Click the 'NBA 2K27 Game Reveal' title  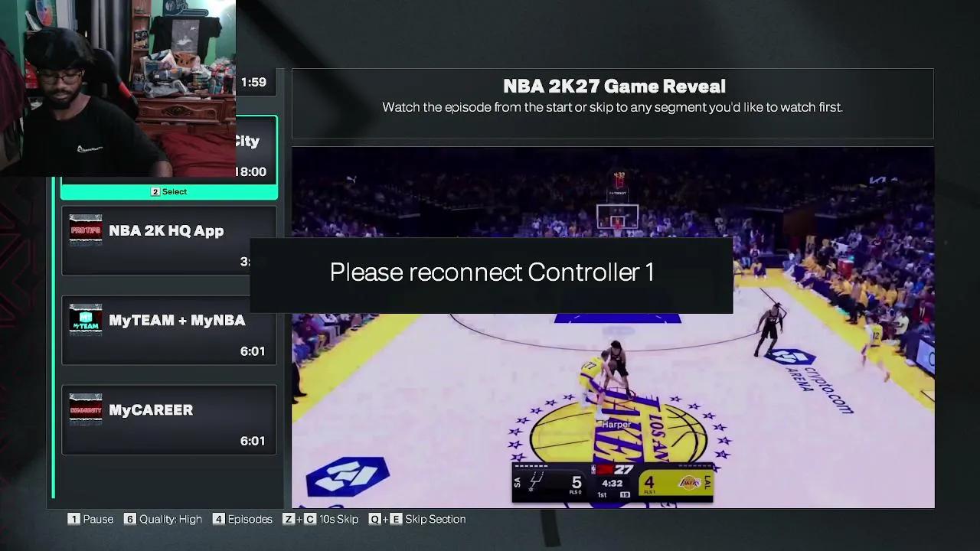point(614,86)
